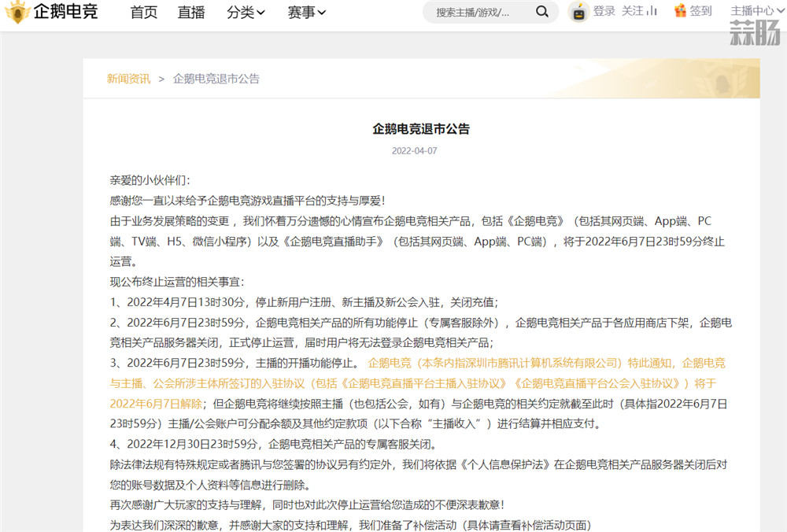Click the highlighted text 2022年6月7日解除

click(x=156, y=404)
